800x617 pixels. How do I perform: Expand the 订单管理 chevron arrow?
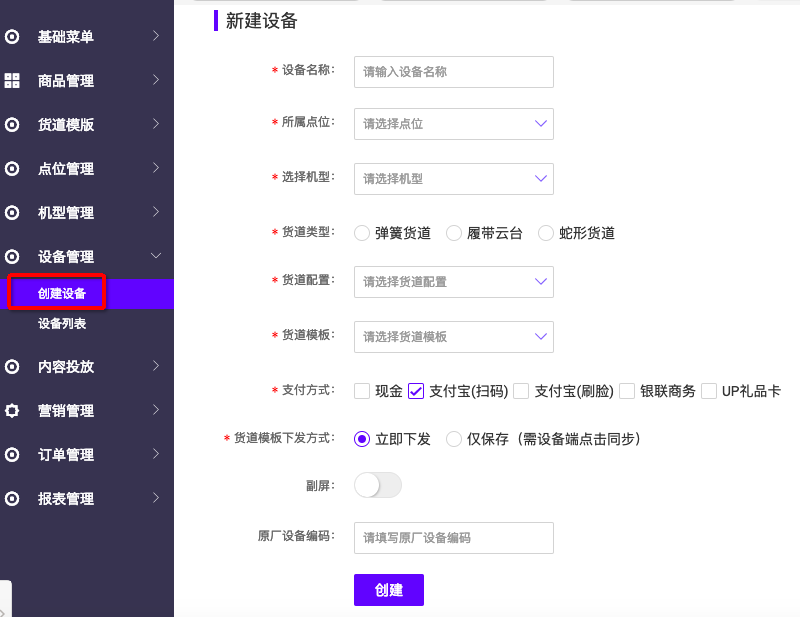pos(156,453)
